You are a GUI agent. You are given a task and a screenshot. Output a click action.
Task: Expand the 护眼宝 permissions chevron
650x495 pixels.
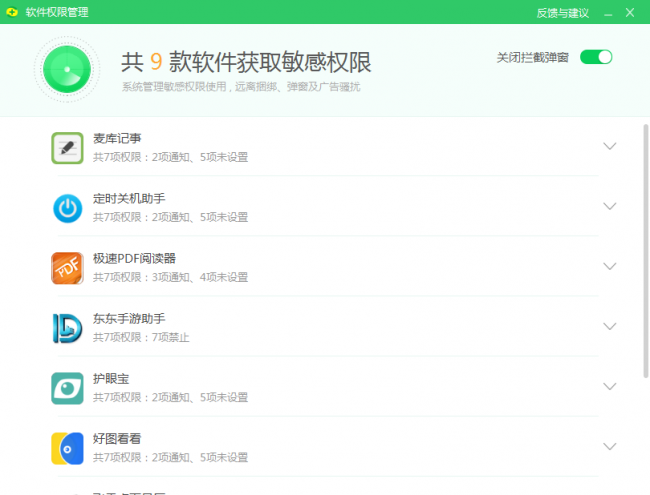coord(610,386)
